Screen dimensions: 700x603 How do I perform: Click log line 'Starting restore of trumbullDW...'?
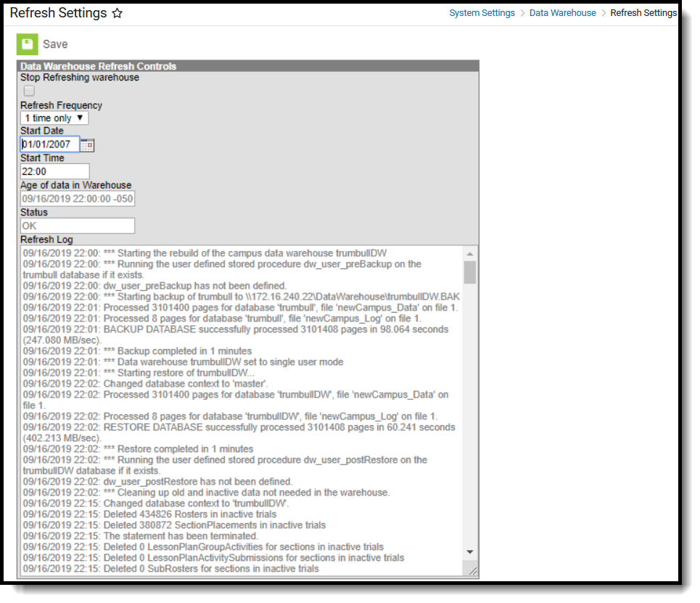click(139, 373)
